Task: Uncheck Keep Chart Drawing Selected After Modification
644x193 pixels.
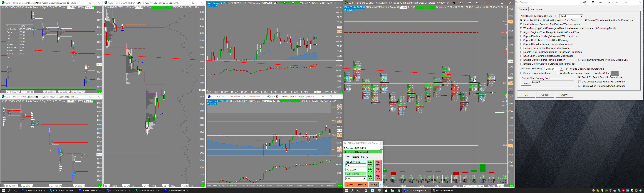Action: [521, 56]
